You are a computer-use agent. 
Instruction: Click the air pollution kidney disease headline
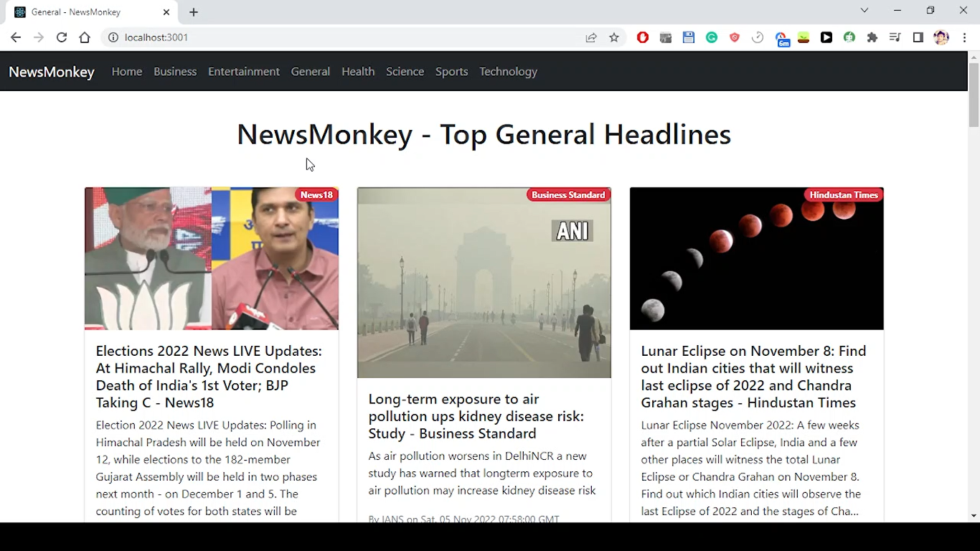[x=476, y=416]
